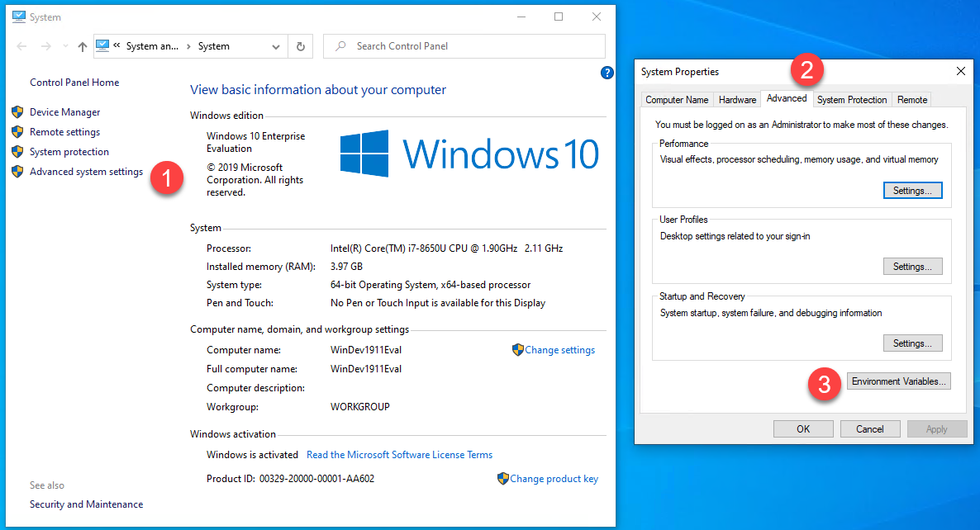Click the shield icon beside Remote settings

point(17,132)
